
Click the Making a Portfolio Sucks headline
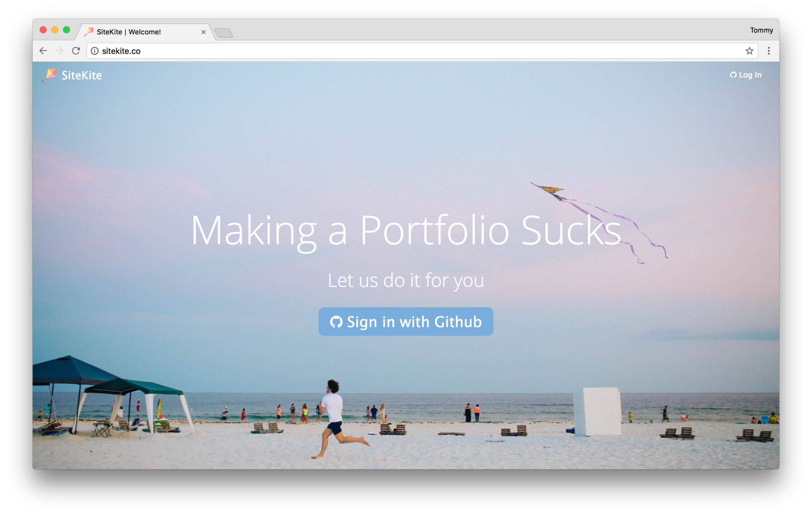(x=406, y=230)
